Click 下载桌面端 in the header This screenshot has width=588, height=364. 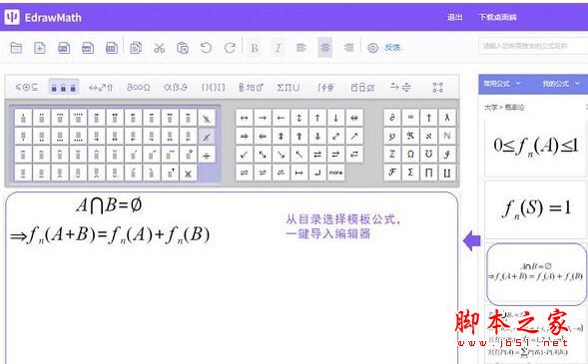(497, 17)
